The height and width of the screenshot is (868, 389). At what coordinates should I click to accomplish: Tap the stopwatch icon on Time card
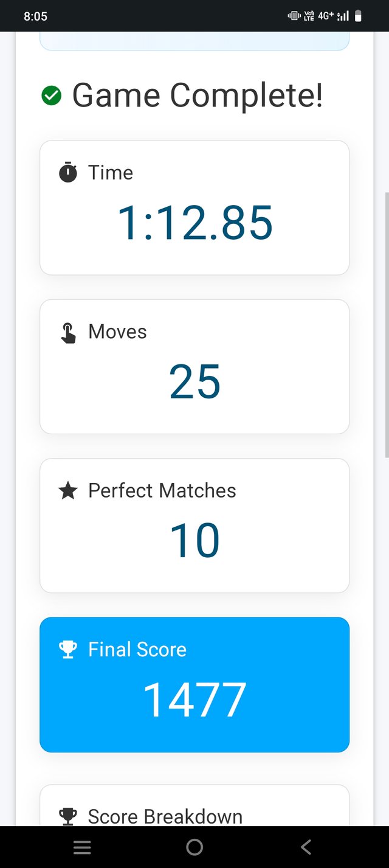tap(68, 173)
